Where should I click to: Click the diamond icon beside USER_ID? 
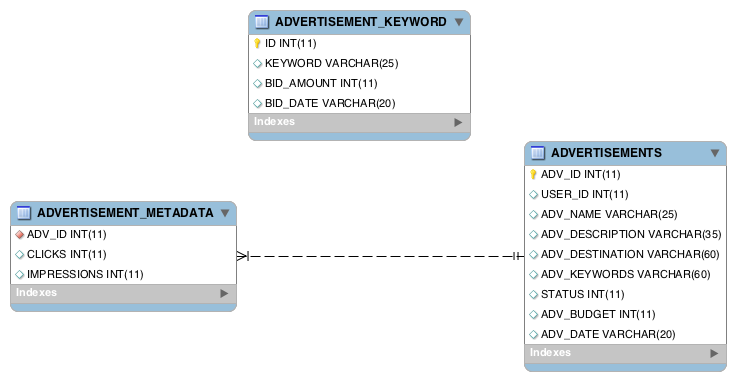pos(533,194)
